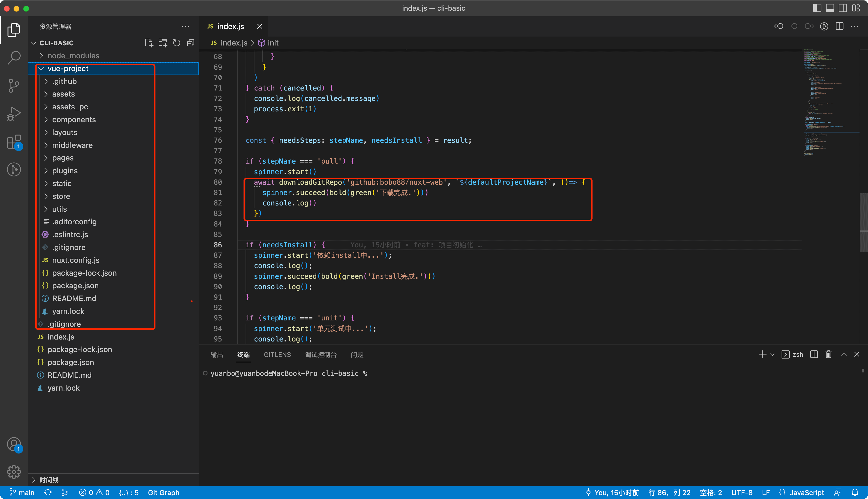This screenshot has height=499, width=868.
Task: Toggle bottom panel visibility in title bar
Action: coord(830,8)
